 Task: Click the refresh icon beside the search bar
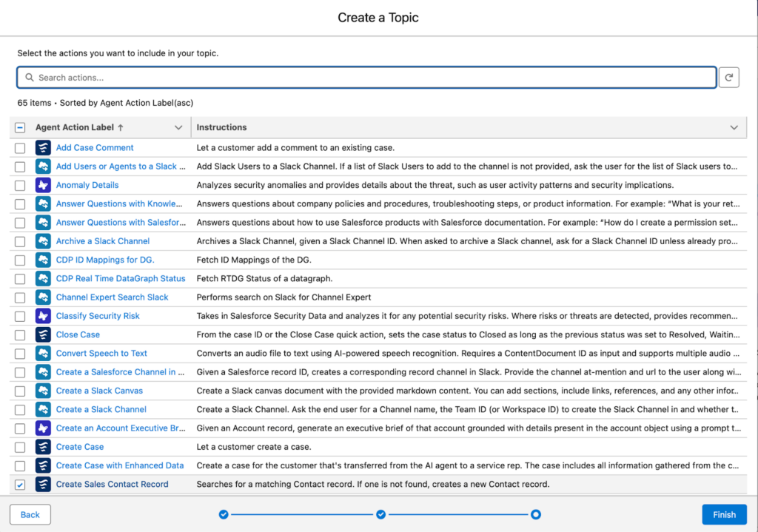click(729, 77)
